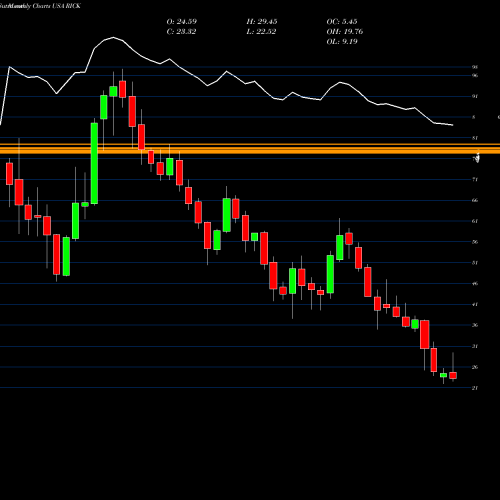Click the 71 price axis label
Viewport: 500px width, 500px height.
coord(475,179)
